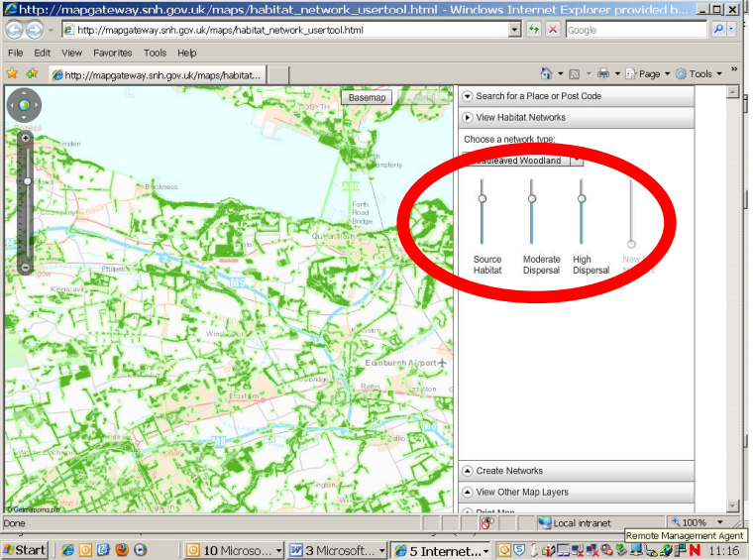The width and height of the screenshot is (753, 560).
Task: Click the more command bar chevron
Action: coord(734,69)
